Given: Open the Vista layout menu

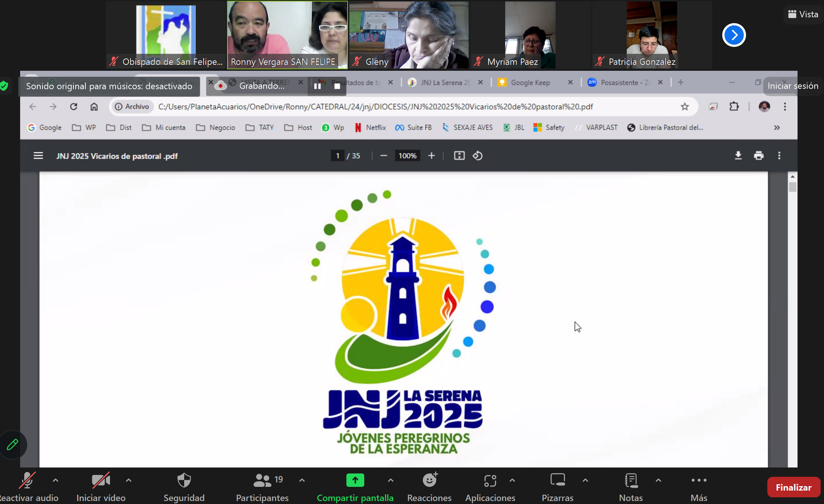Looking at the screenshot, I should coord(803,14).
